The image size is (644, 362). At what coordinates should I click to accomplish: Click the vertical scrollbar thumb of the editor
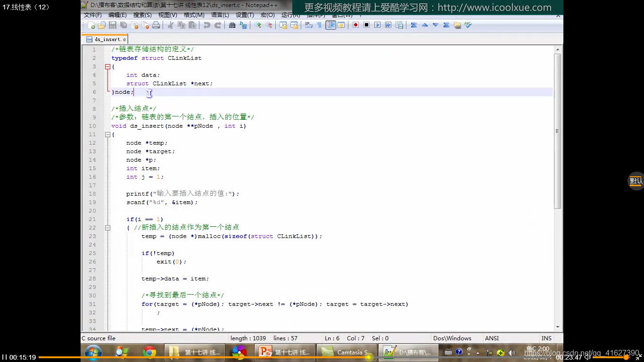click(x=558, y=131)
